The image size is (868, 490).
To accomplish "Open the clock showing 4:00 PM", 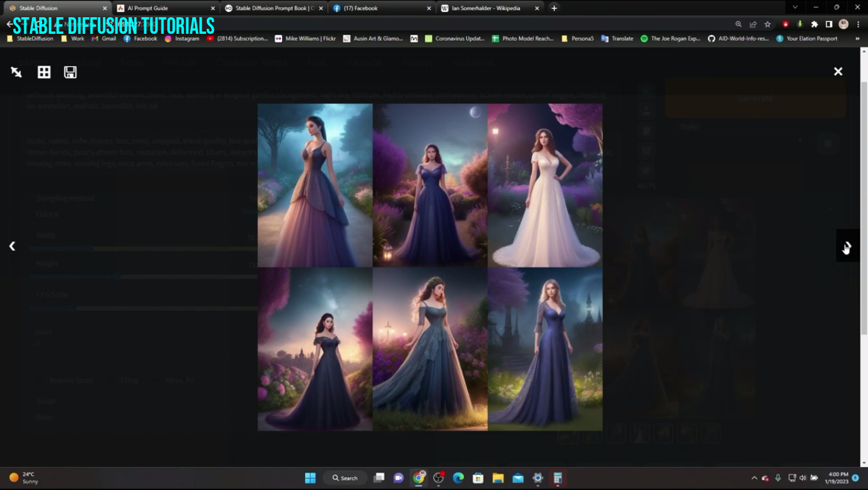I will (x=838, y=478).
